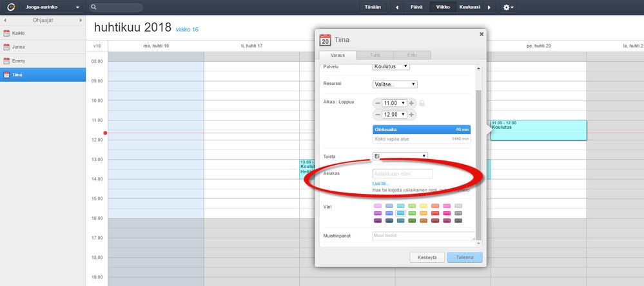Click the app logo icon in the top bar
This screenshot has height=286, width=644.
tap(11, 7)
